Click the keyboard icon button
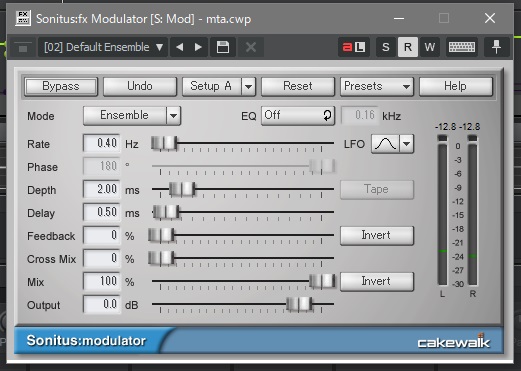 click(462, 47)
